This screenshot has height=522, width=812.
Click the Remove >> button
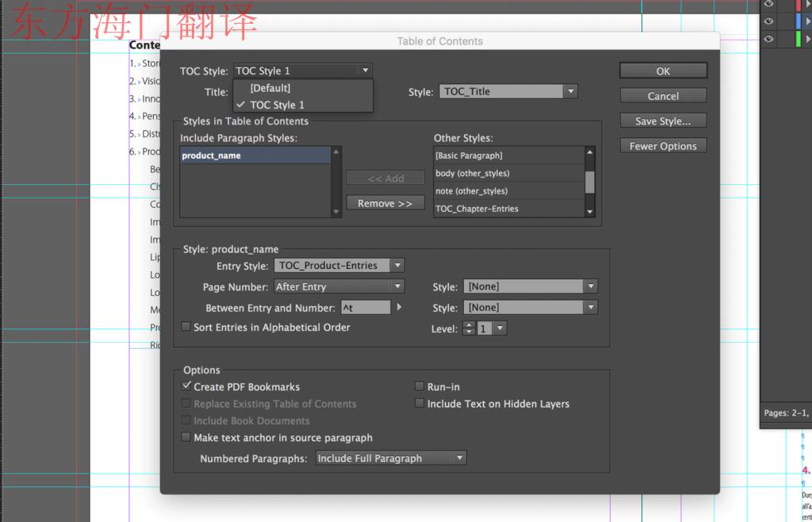pyautogui.click(x=385, y=203)
